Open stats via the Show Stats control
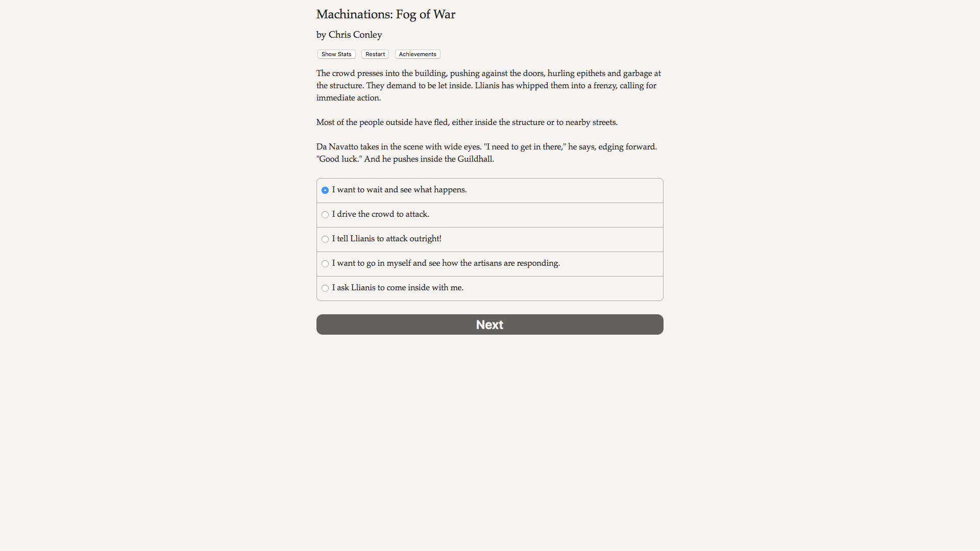Screen dimensions: 980x551 [x=336, y=54]
